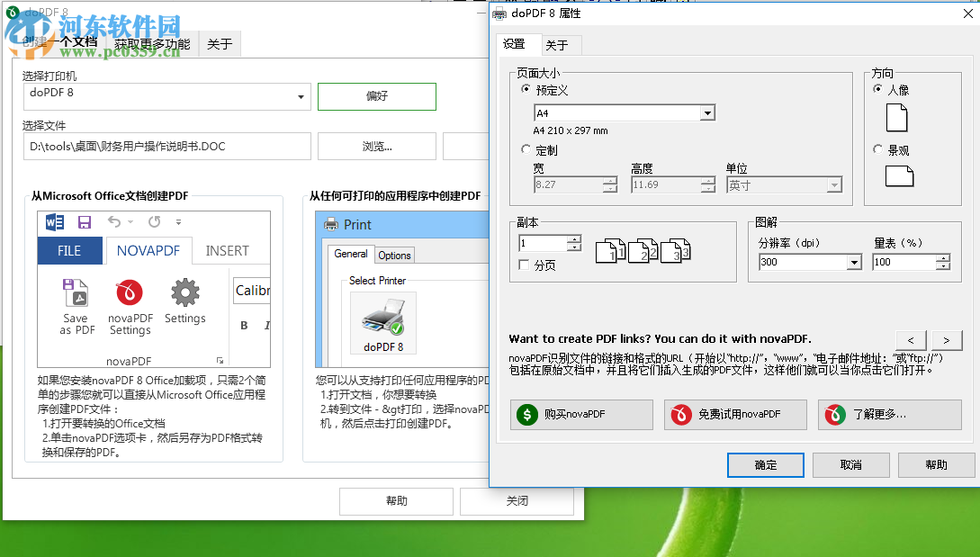Screen dimensions: 980x557
Task: Select the 定制 paper size radio button
Action: (x=526, y=150)
